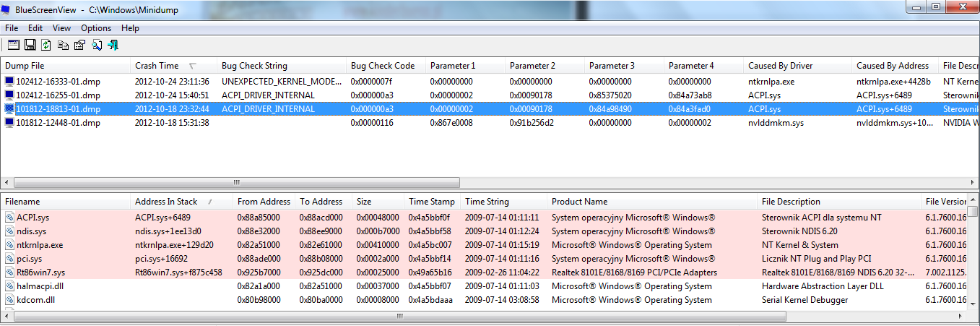Click the Advanced Options toolbar icon
This screenshot has height=326, width=980.
(13, 45)
